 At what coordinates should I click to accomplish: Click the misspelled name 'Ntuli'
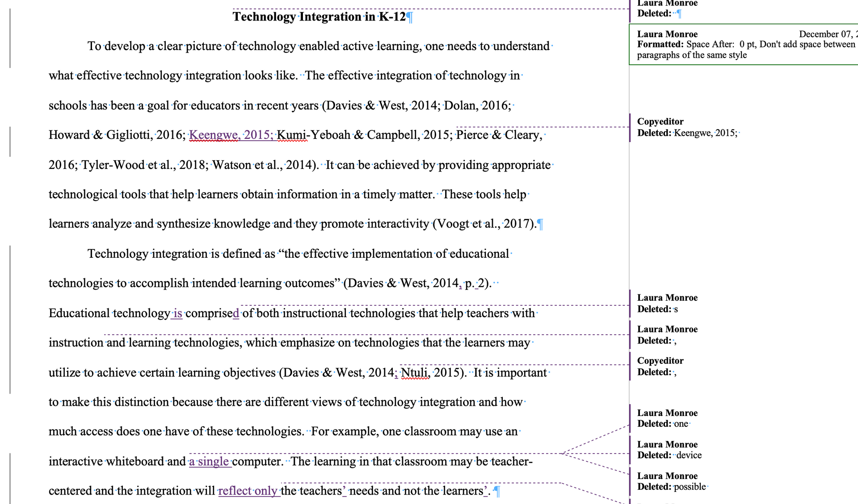click(415, 373)
